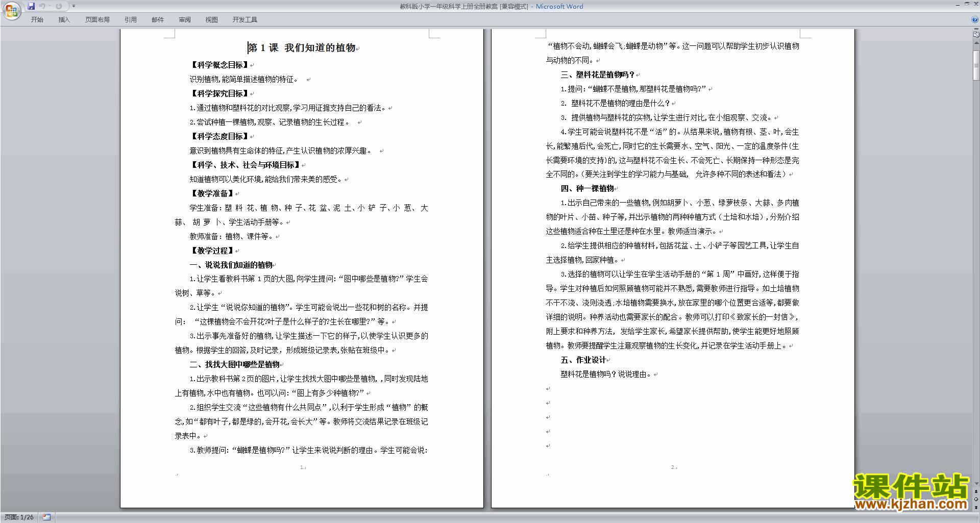Restore down the Word window

pyautogui.click(x=967, y=4)
